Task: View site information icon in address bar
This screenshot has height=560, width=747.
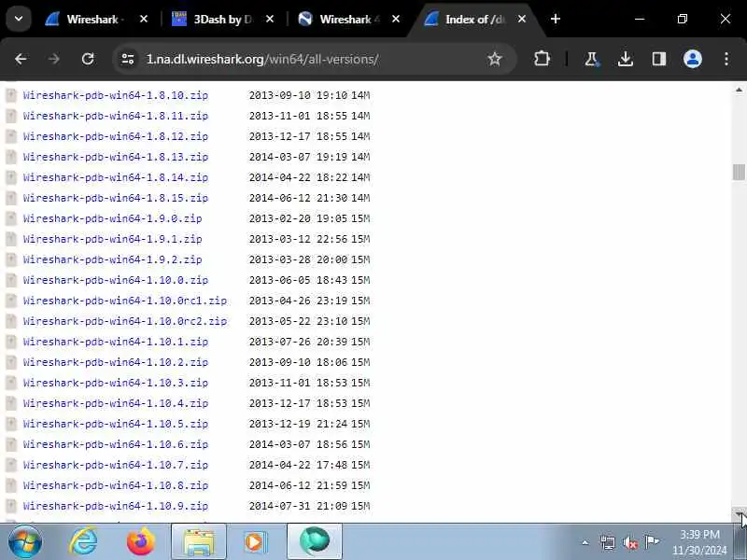Action: [128, 59]
